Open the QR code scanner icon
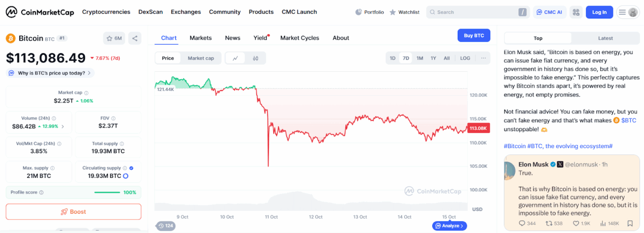644x233 pixels. 575,12
